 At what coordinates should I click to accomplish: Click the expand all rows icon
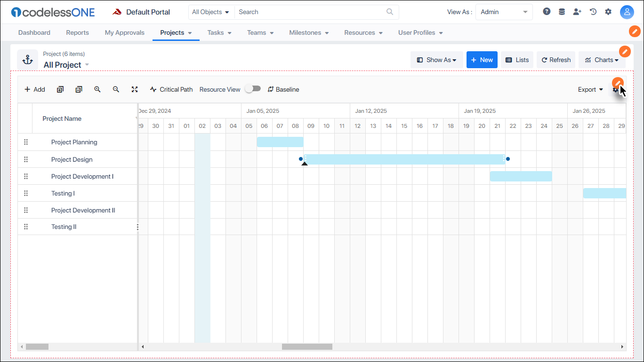[60, 89]
